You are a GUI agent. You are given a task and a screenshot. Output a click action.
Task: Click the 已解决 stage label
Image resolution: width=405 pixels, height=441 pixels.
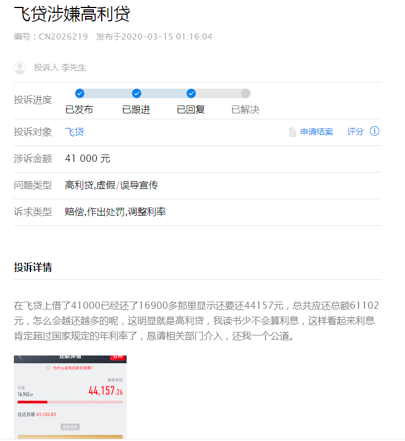tap(245, 110)
